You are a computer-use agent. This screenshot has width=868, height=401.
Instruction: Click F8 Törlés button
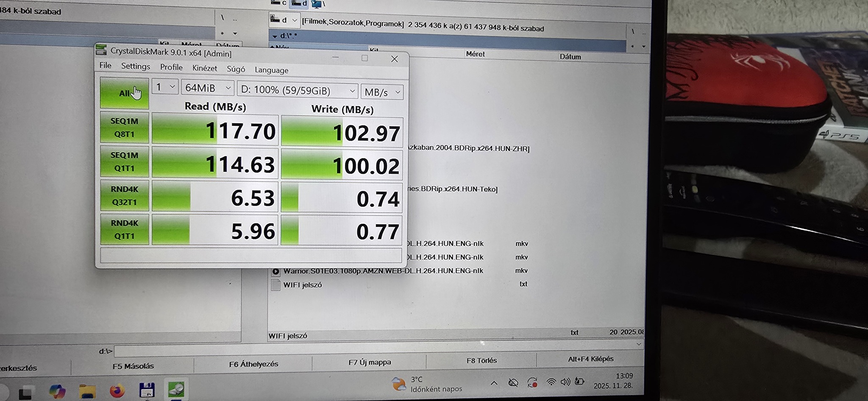[x=481, y=361]
